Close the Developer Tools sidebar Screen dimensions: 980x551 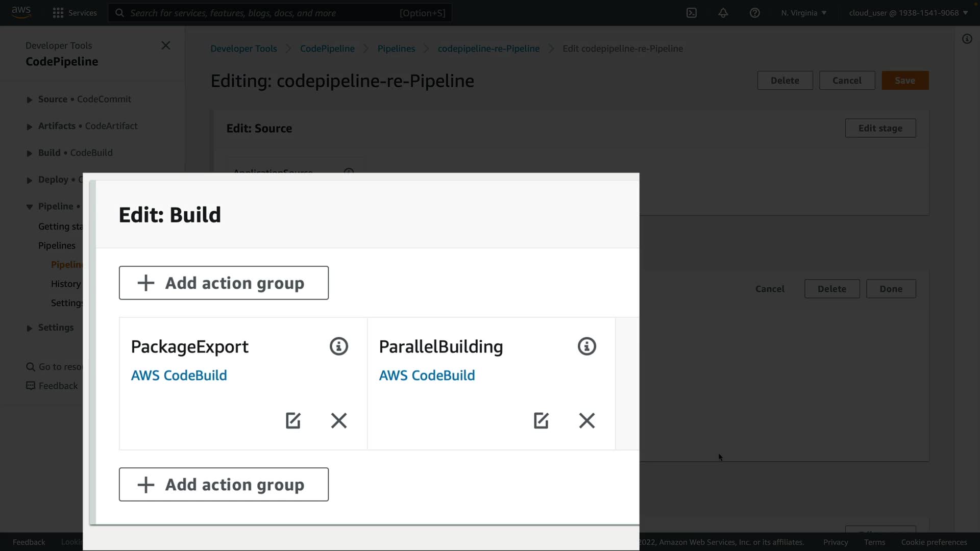tap(166, 45)
